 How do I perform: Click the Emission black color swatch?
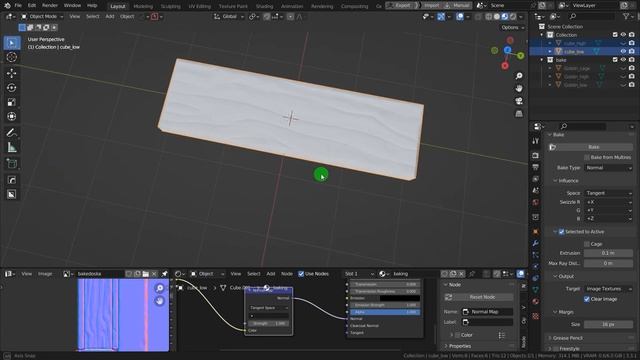(x=400, y=298)
